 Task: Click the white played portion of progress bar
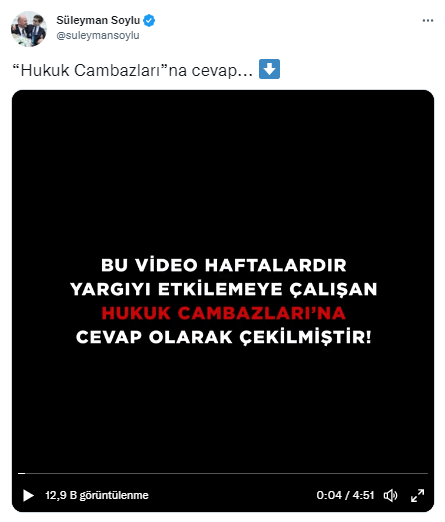[x=22, y=473]
